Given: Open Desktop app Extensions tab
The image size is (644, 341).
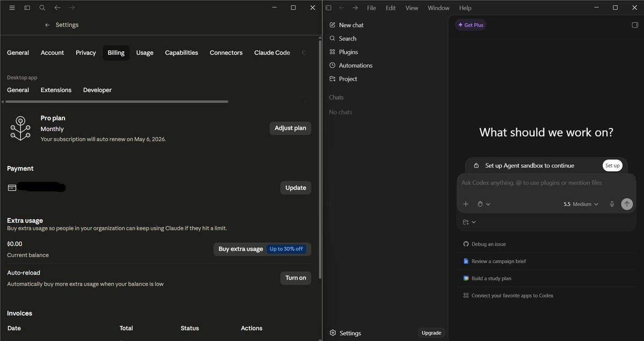Looking at the screenshot, I should [56, 90].
